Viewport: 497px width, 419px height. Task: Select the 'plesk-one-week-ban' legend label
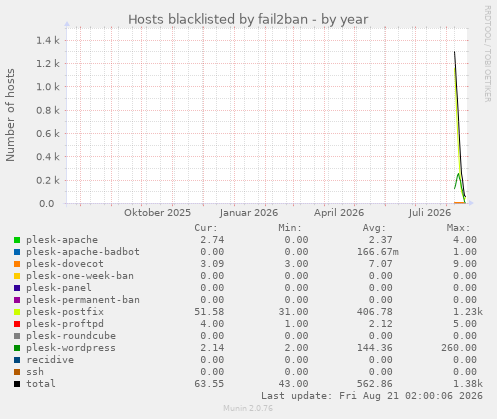(x=80, y=276)
